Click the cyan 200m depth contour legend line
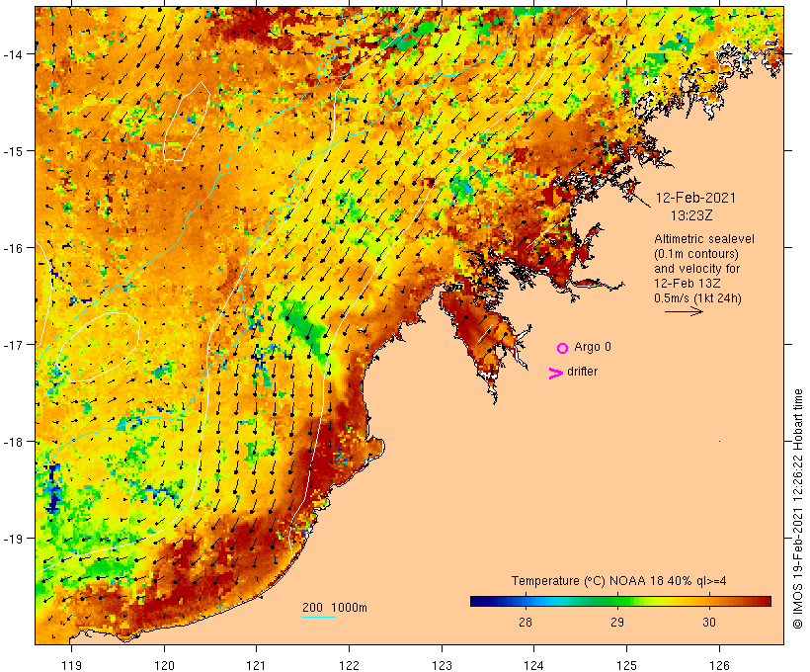The image size is (810, 672). pyautogui.click(x=319, y=617)
